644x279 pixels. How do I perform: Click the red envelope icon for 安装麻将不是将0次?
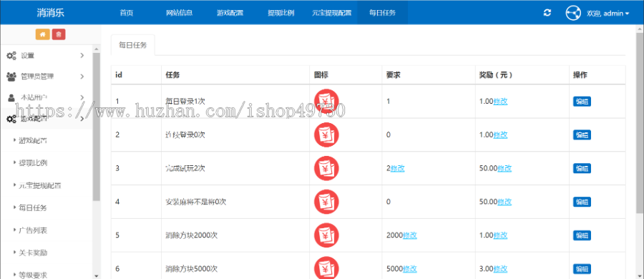click(326, 202)
